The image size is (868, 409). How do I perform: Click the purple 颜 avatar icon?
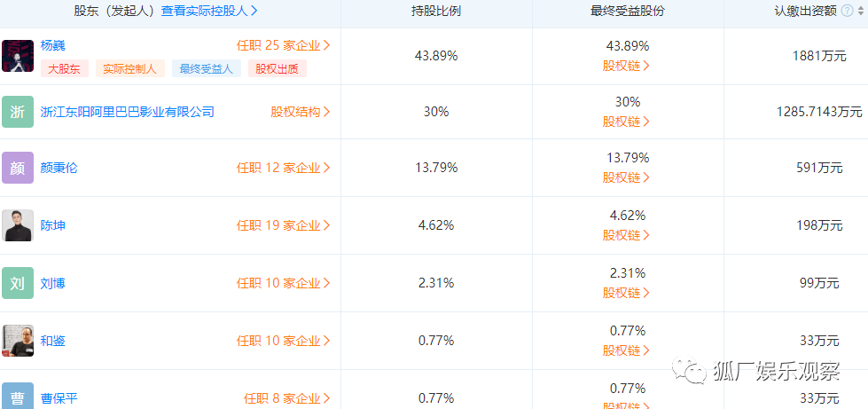[x=18, y=168]
